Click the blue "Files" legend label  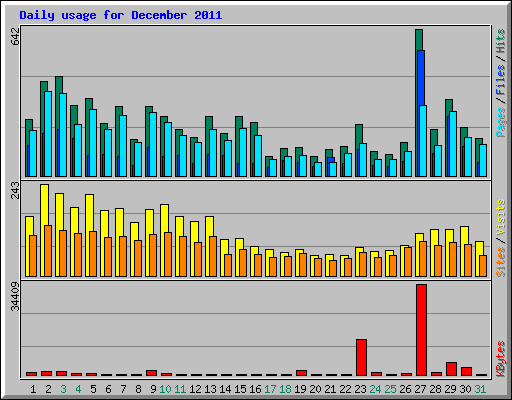(501, 80)
